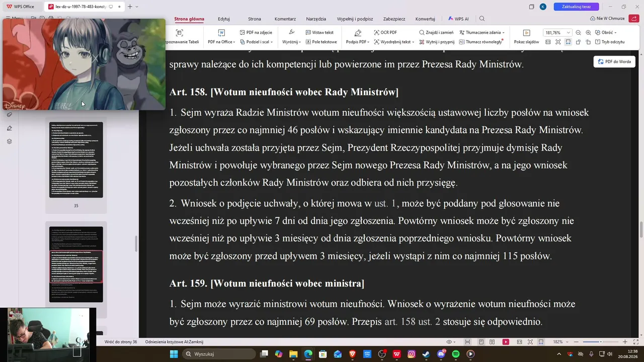Toggle fit-width button in status bar
This screenshot has width=644, height=362.
tap(541, 342)
